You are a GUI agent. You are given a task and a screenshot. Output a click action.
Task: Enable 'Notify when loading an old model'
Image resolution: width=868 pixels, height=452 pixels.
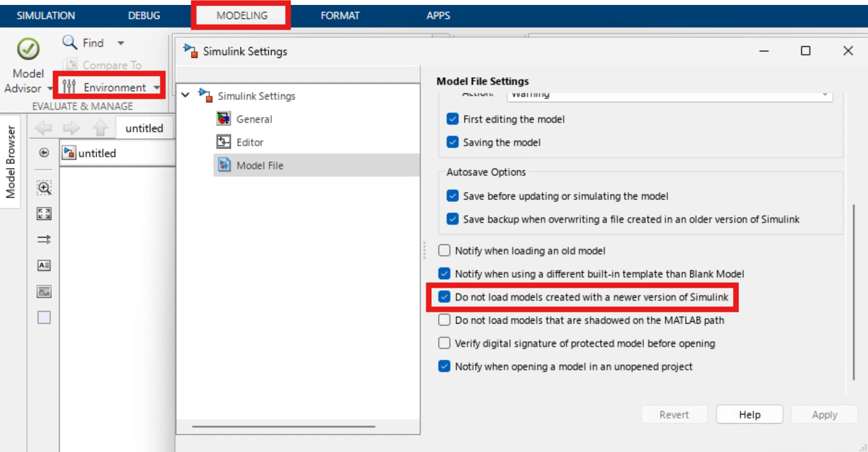444,251
